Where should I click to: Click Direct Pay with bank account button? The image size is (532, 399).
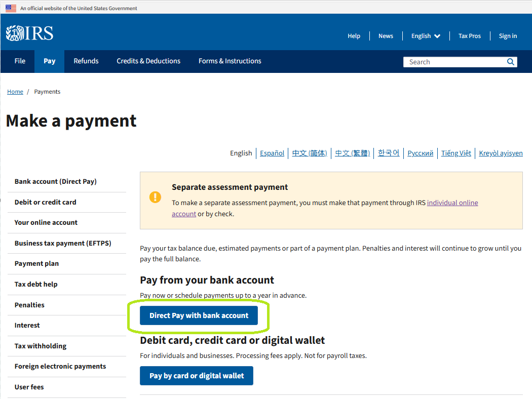point(199,315)
